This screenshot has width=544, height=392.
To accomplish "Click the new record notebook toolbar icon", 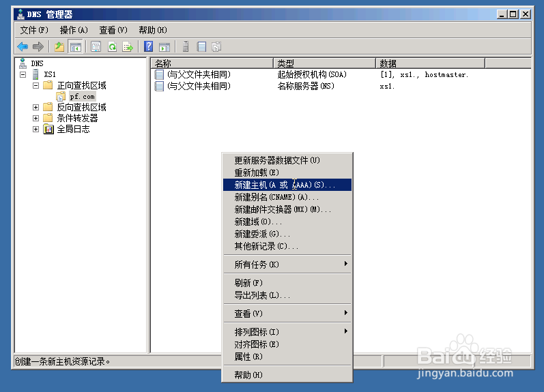I will tap(201, 46).
